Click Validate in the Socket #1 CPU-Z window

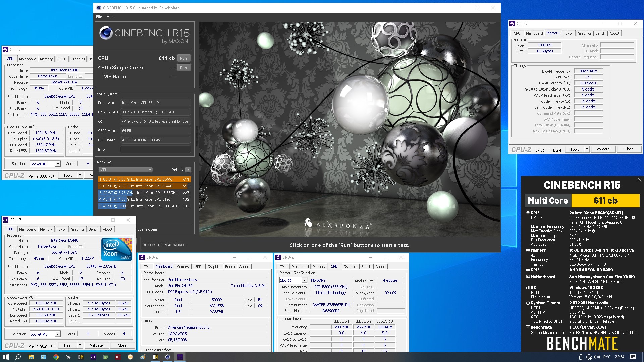pos(96,345)
